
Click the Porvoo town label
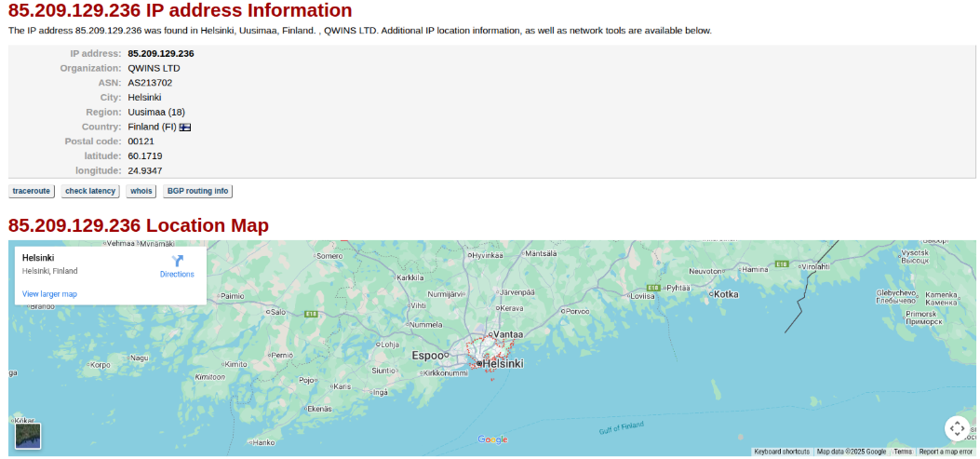[577, 311]
